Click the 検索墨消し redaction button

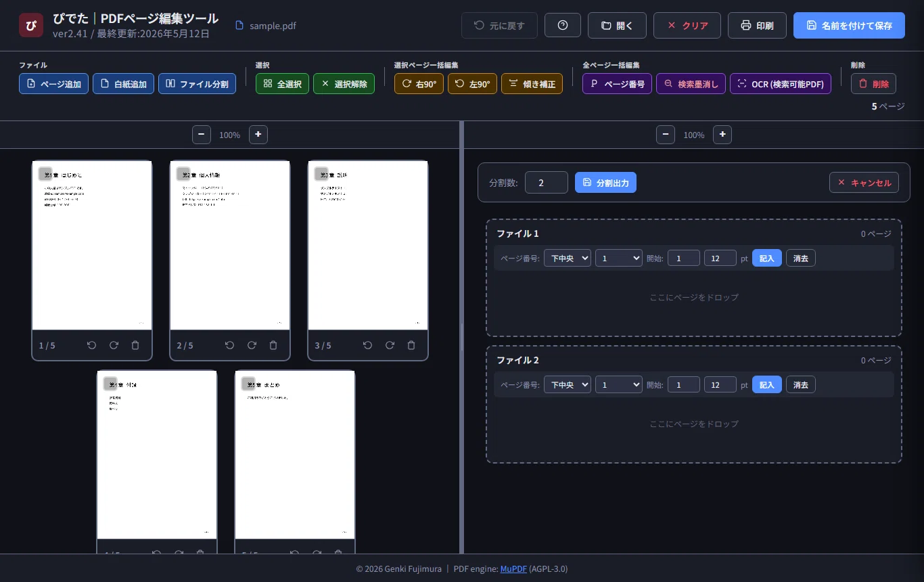tap(691, 84)
